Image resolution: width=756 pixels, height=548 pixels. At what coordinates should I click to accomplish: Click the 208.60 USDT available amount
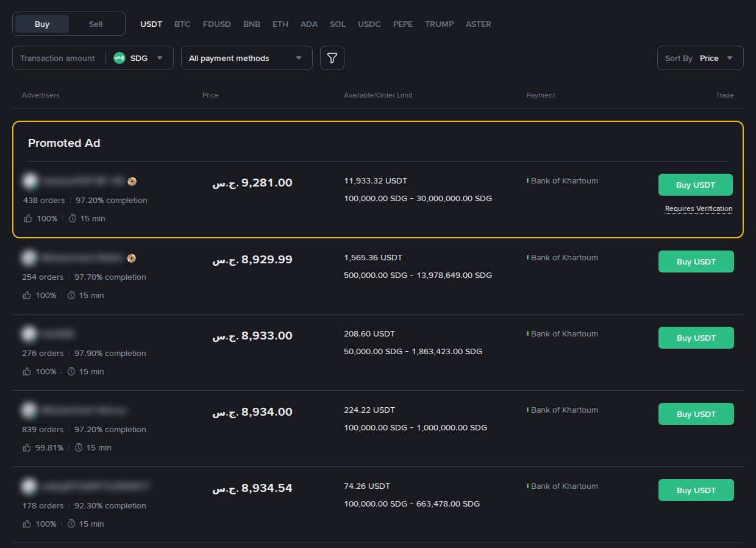pyautogui.click(x=369, y=334)
